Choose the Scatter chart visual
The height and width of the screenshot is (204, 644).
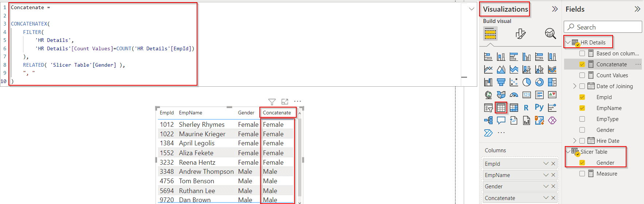pyautogui.click(x=514, y=82)
